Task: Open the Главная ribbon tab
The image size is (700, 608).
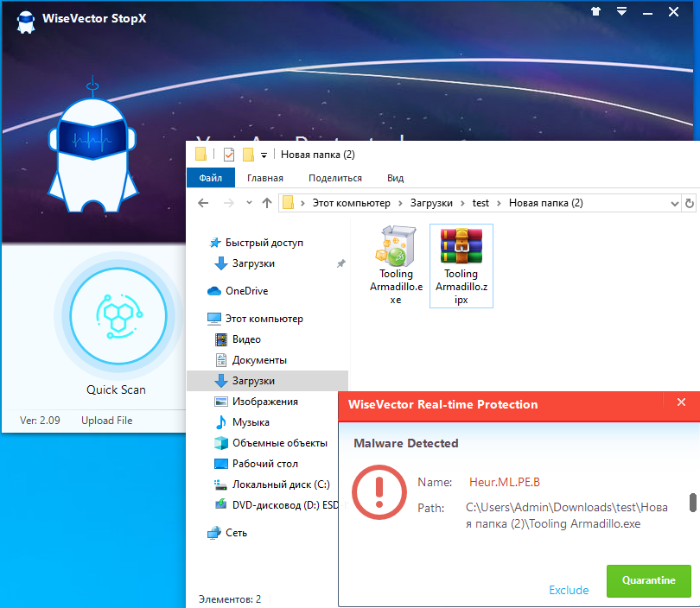Action: pos(265,178)
